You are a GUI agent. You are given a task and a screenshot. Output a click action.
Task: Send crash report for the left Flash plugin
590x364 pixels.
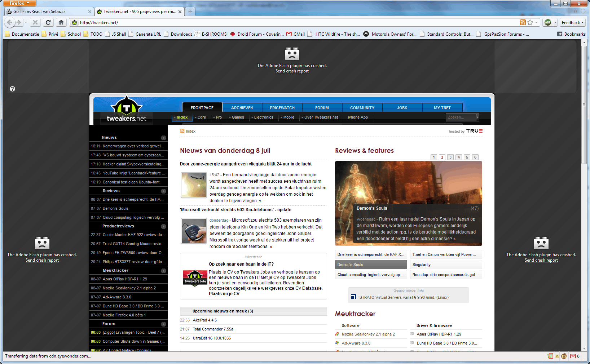tap(42, 260)
